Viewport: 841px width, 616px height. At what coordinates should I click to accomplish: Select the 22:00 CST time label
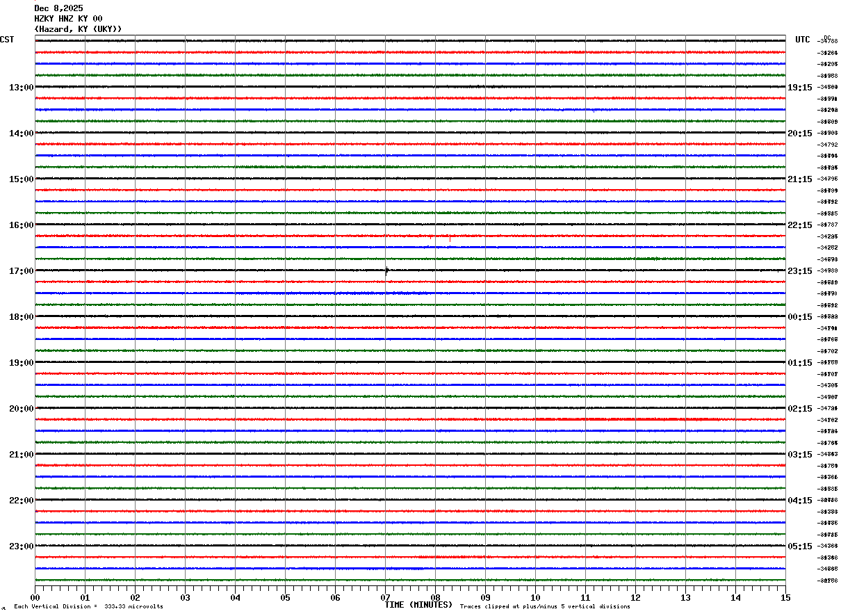click(x=21, y=501)
